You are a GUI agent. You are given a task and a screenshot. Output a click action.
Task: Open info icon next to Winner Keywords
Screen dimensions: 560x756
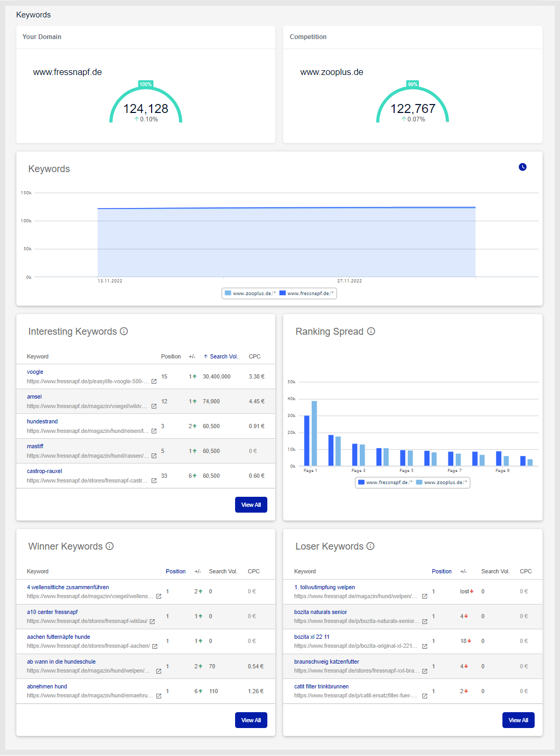(109, 546)
